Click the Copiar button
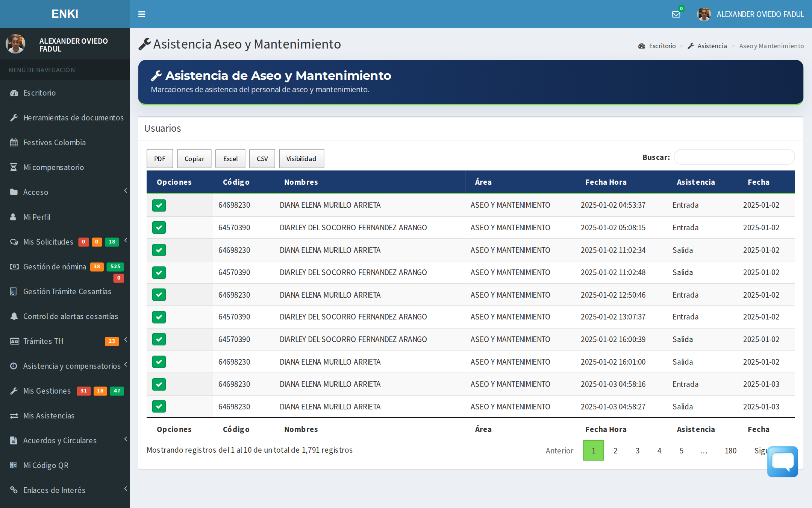Screen dimensions: 812x508 194,159
